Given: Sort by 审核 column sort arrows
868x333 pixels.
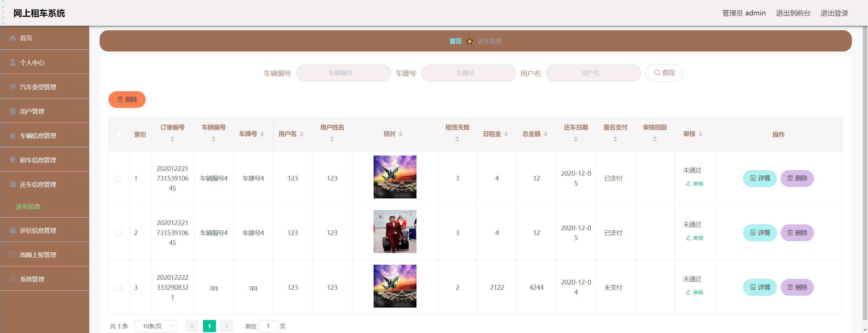Looking at the screenshot, I should [x=700, y=134].
